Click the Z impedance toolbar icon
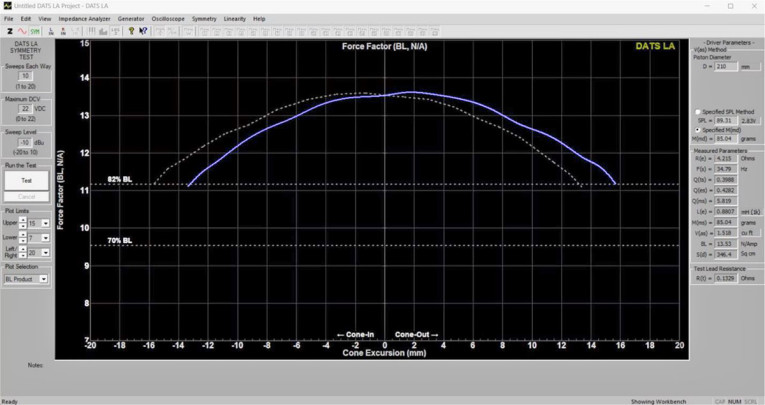765x405 pixels. [x=9, y=31]
